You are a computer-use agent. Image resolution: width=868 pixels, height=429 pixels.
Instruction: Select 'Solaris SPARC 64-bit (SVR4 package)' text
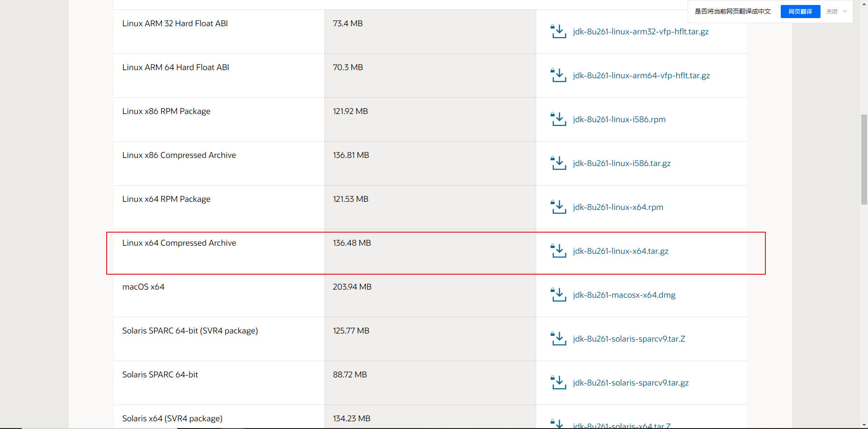(190, 331)
